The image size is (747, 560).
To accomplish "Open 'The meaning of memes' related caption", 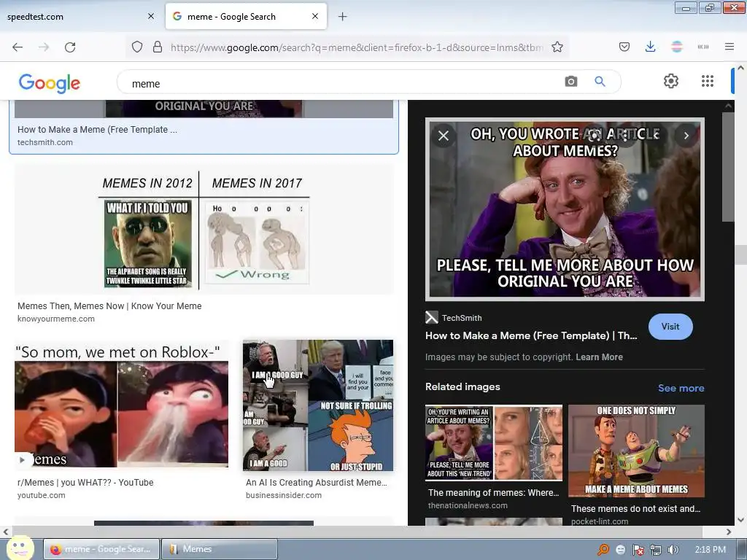I will coord(494,493).
